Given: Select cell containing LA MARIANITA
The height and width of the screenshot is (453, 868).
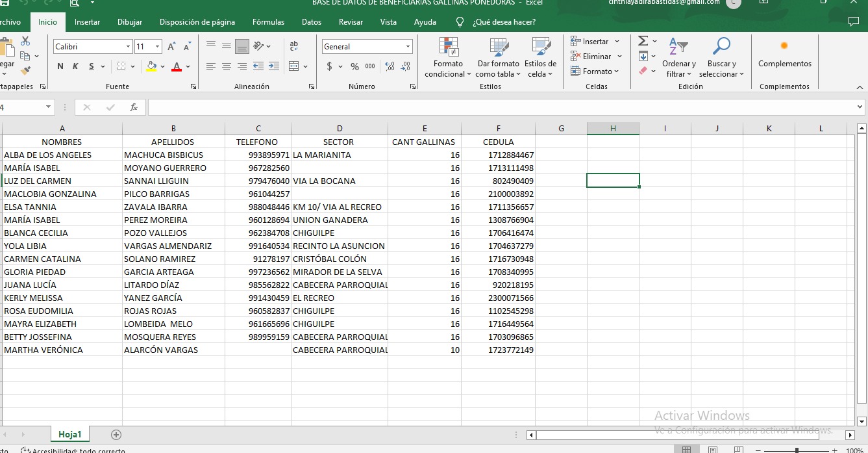Looking at the screenshot, I should pyautogui.click(x=338, y=155).
